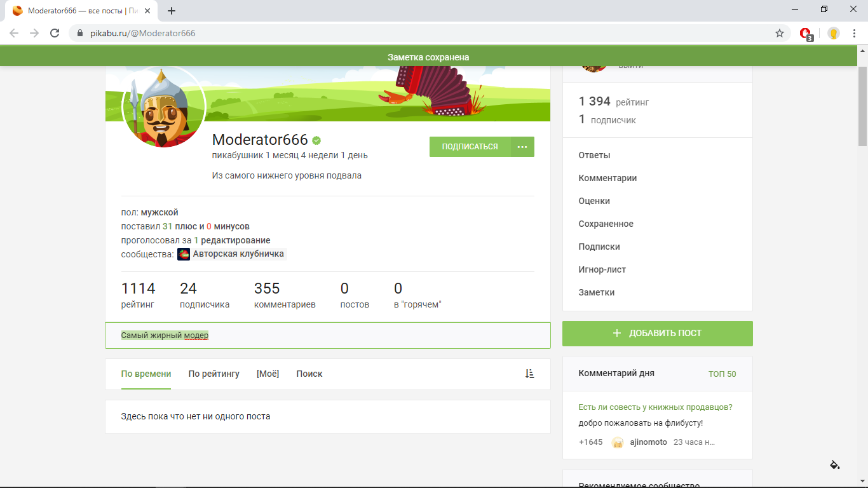This screenshot has width=868, height=488.
Task: Open a new browser tab with plus icon
Action: click(171, 11)
